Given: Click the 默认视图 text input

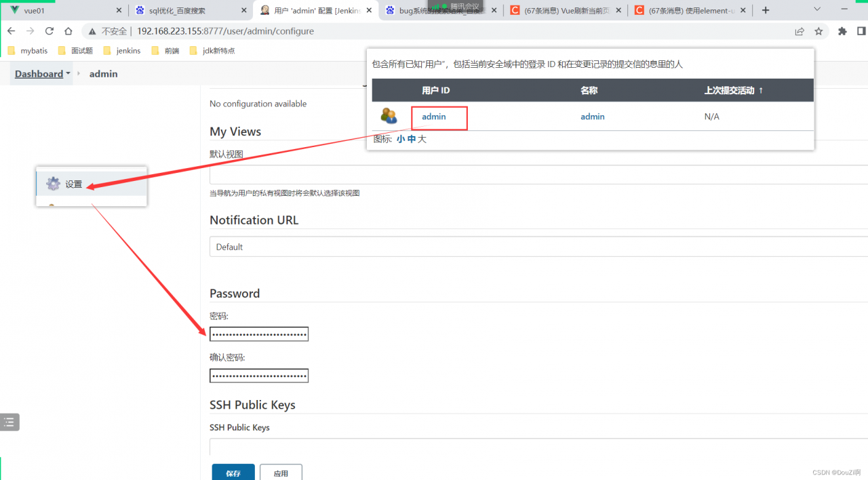Looking at the screenshot, I should pyautogui.click(x=538, y=175).
